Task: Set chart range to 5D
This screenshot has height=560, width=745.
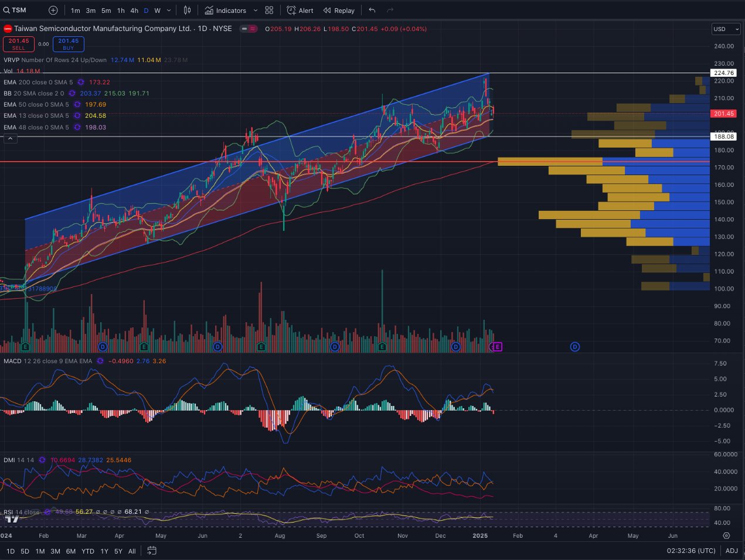Action: click(x=25, y=551)
